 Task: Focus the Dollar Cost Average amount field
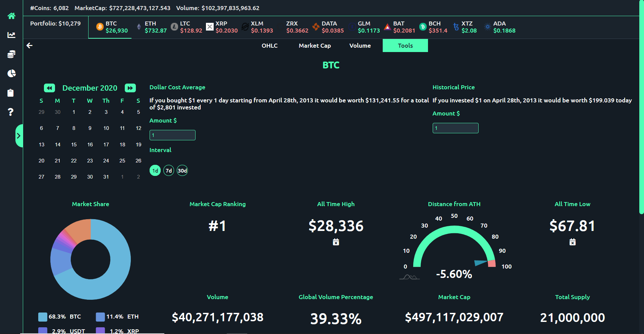172,135
